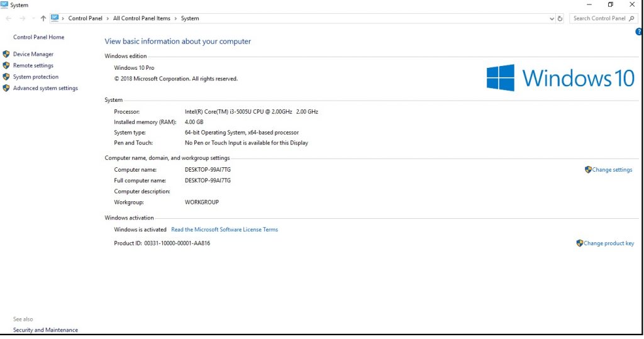Click Windows is activated text

(x=140, y=230)
